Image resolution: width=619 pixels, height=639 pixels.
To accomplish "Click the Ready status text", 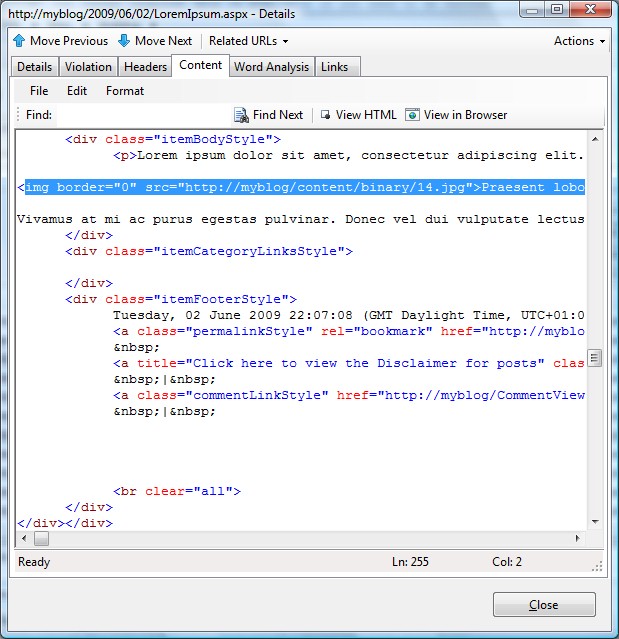I will (x=34, y=562).
